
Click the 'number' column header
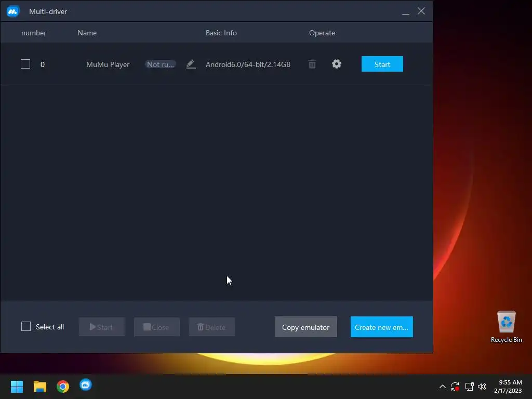point(34,33)
